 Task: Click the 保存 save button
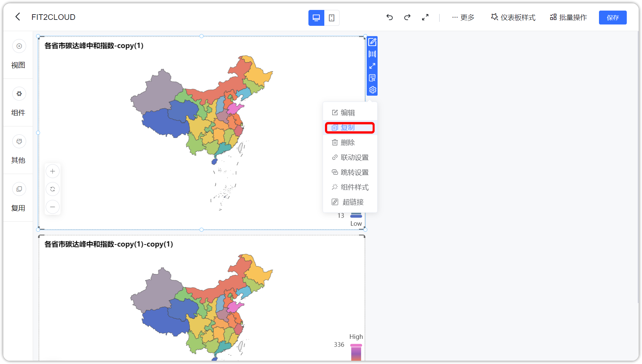[x=613, y=18]
